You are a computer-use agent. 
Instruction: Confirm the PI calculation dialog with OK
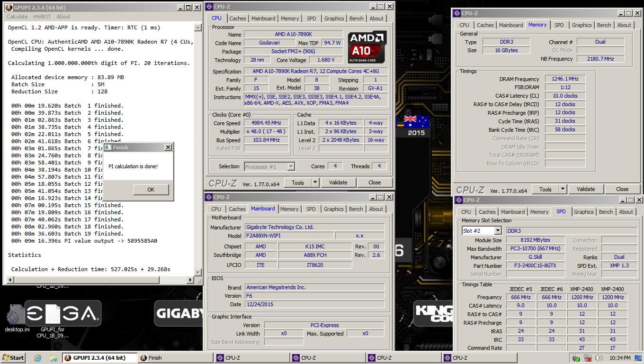pos(151,190)
